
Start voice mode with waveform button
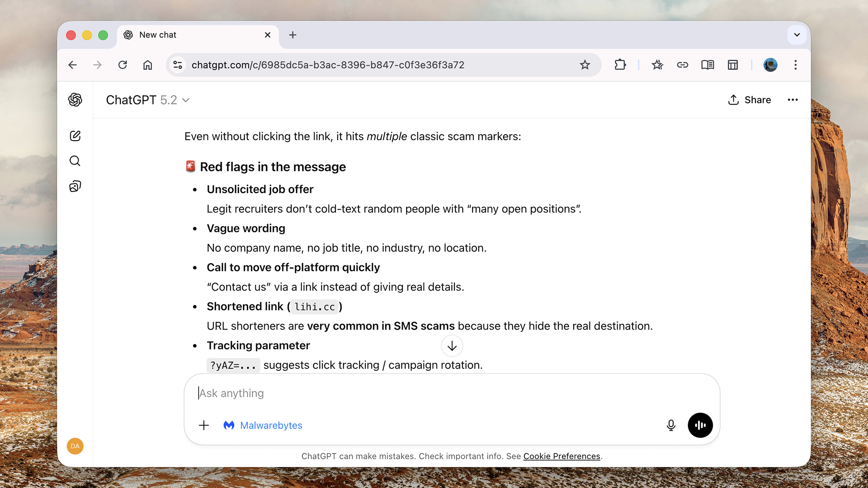point(700,425)
